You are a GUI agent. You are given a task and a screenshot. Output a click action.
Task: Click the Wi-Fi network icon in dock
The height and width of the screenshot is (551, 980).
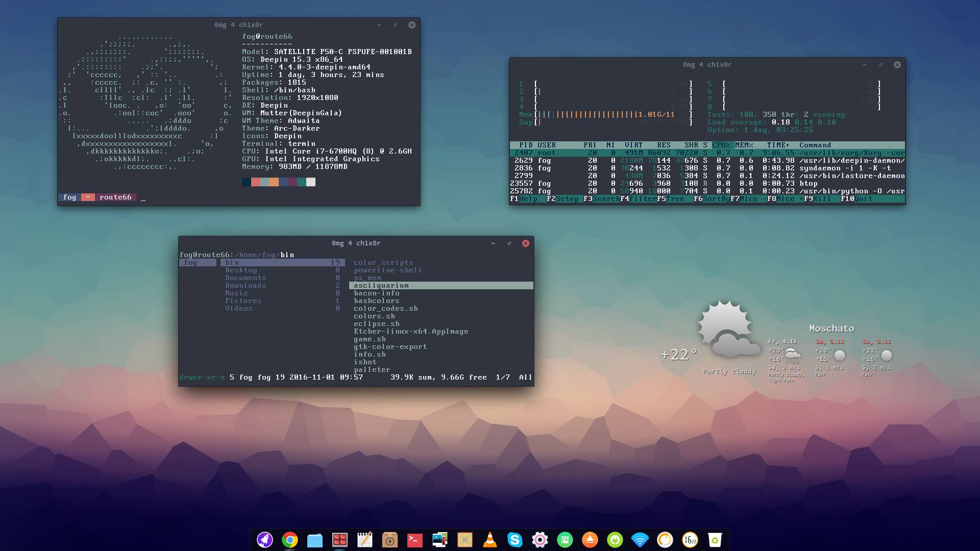(x=640, y=540)
